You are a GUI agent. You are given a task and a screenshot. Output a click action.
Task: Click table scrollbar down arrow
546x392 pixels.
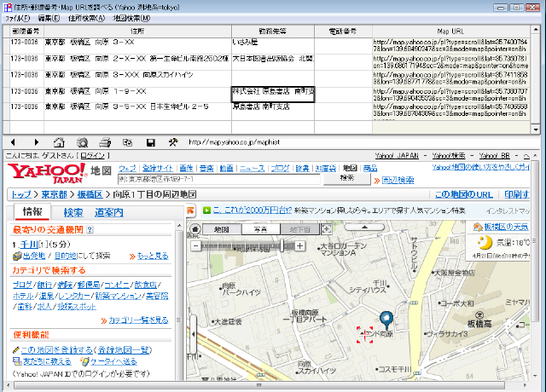[536, 130]
